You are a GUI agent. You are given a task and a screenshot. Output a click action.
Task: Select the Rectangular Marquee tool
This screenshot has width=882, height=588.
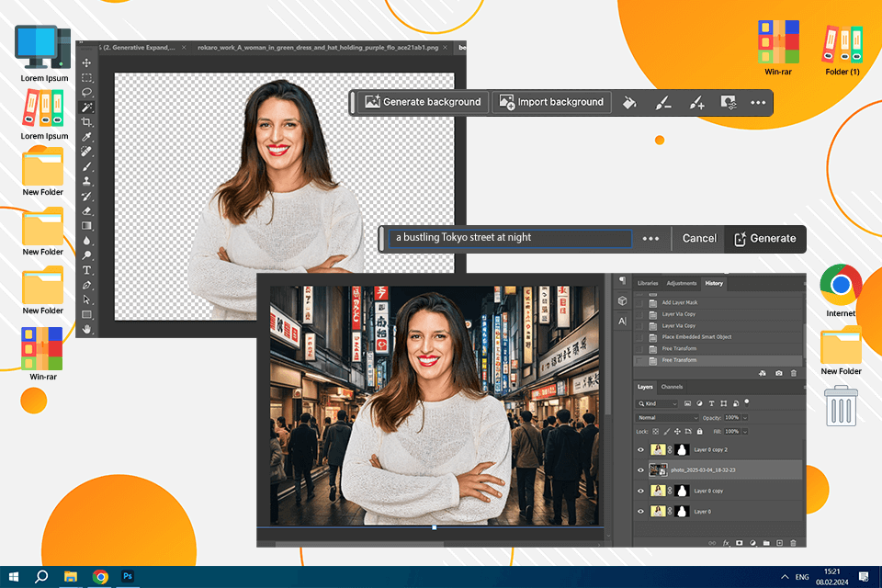point(86,78)
